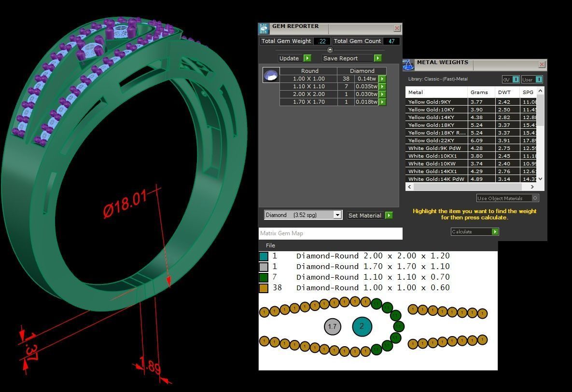
Task: Click Diamond-Round 2.00 x 2.00 x 1.20 legend entry
Action: pyautogui.click(x=373, y=256)
